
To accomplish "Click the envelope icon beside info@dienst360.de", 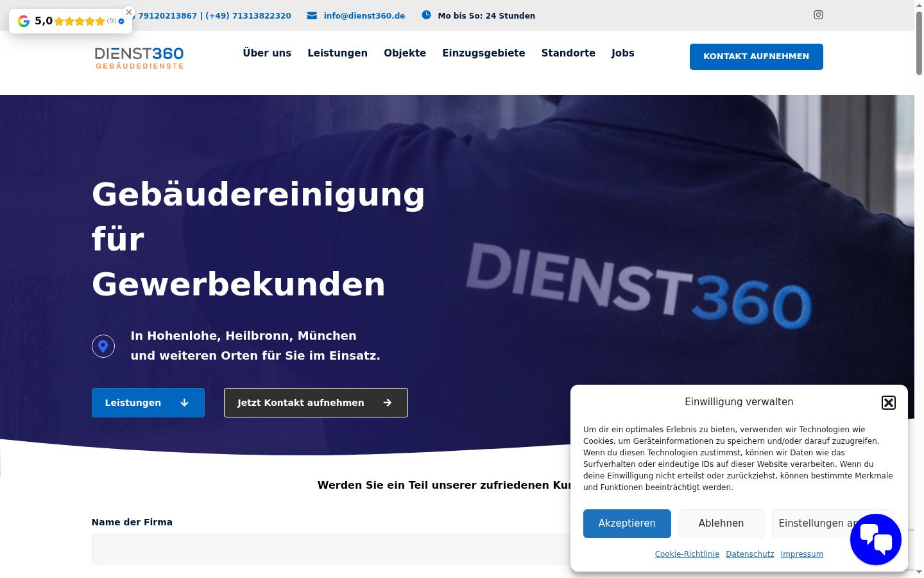I will point(312,15).
